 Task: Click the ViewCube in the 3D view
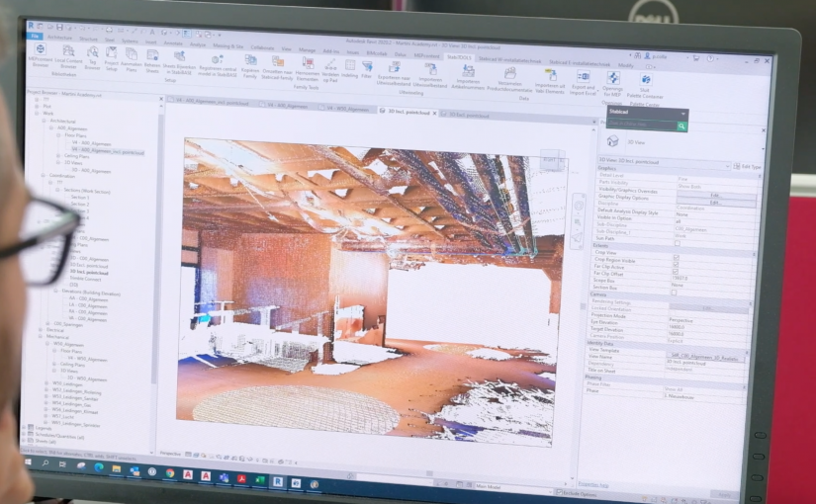click(552, 160)
